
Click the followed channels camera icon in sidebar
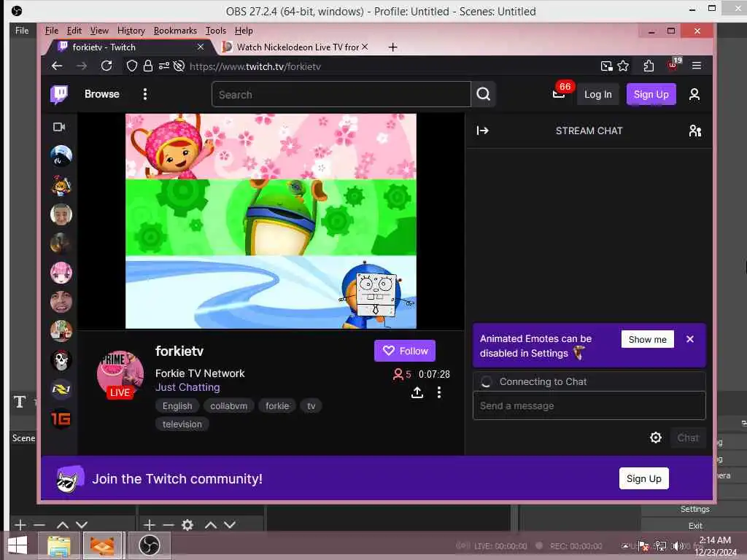(x=59, y=127)
